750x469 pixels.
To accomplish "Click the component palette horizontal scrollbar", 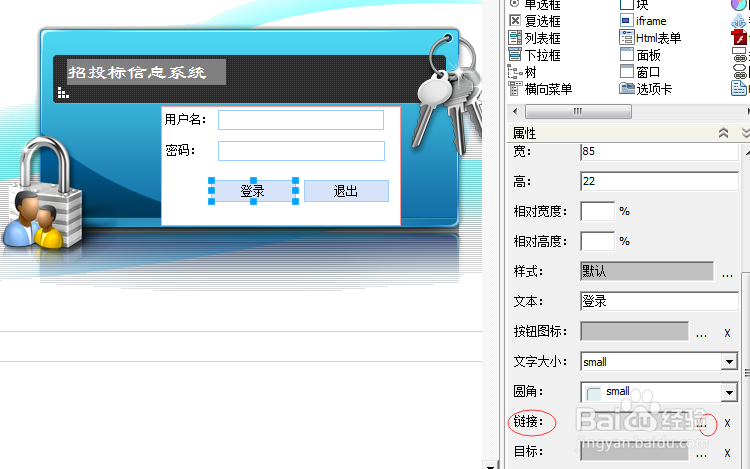I will 578,111.
